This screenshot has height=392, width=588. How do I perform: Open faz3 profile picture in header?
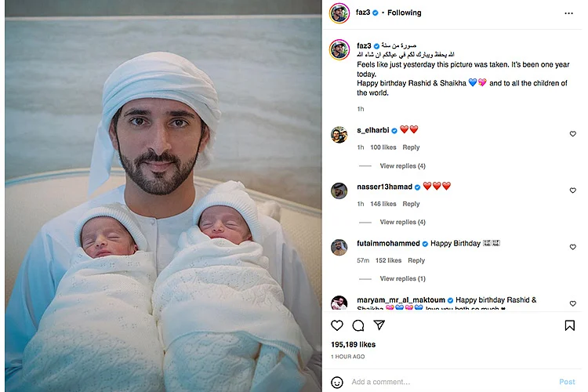[339, 13]
